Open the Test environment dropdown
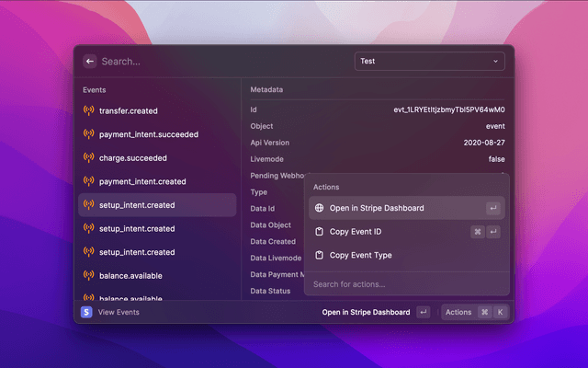This screenshot has height=368, width=588. click(x=429, y=62)
